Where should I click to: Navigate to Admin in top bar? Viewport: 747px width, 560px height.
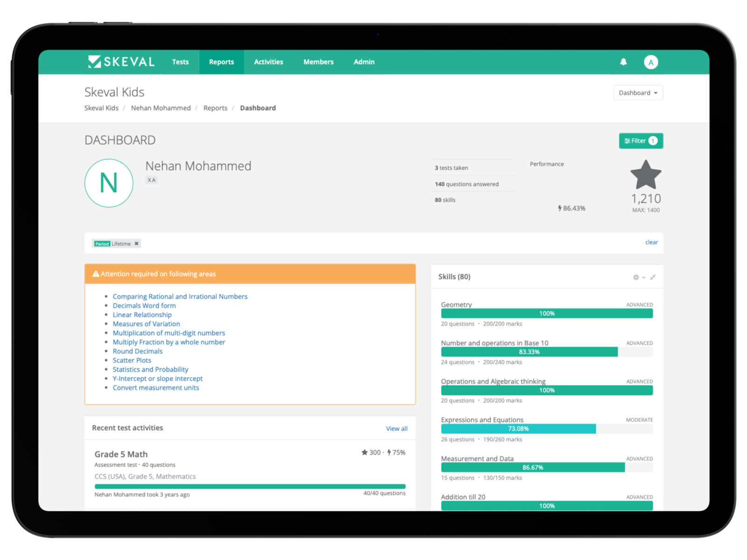click(x=364, y=62)
